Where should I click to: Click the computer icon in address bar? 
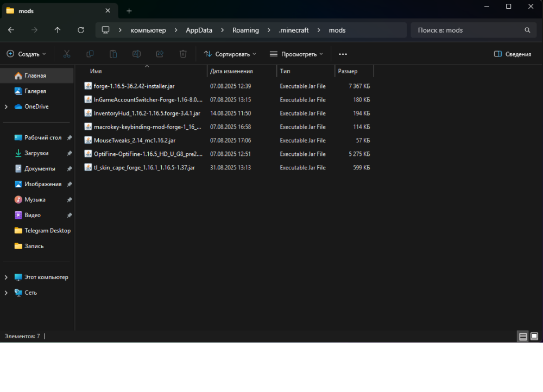point(106,30)
